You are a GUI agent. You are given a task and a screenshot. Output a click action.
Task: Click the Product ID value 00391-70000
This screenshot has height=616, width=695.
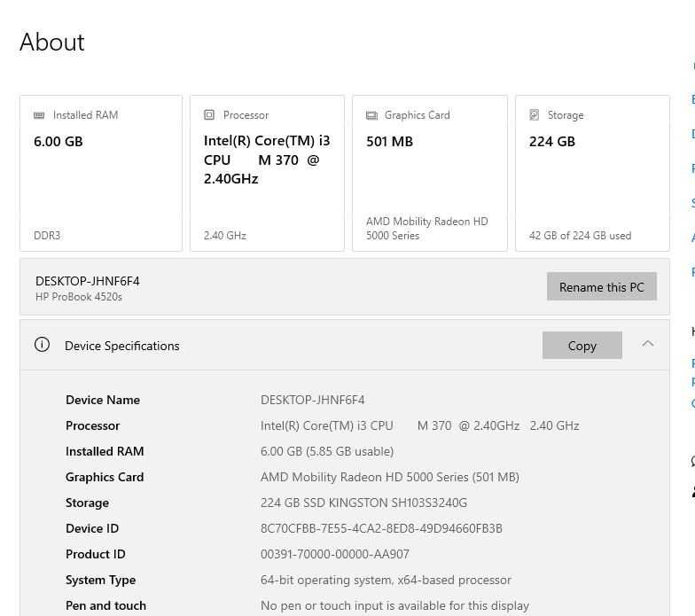(x=335, y=554)
